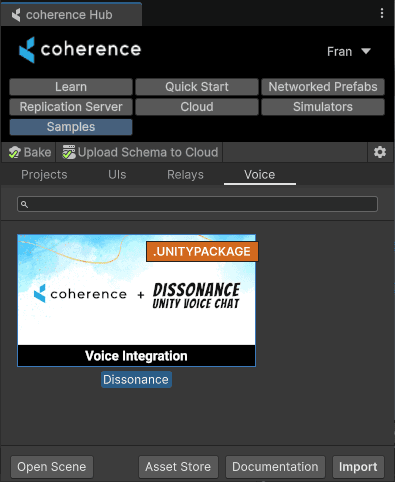Open the Simulators section
The height and width of the screenshot is (482, 395).
click(323, 107)
